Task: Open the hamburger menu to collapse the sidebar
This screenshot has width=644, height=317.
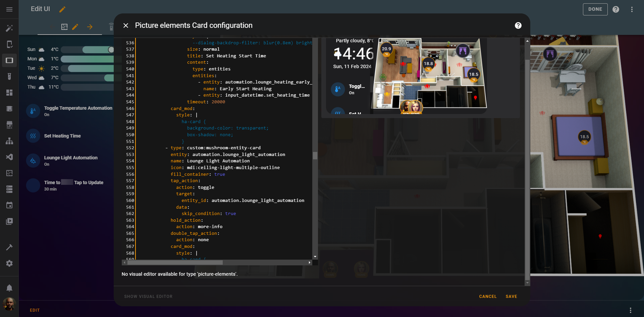Action: tap(9, 9)
